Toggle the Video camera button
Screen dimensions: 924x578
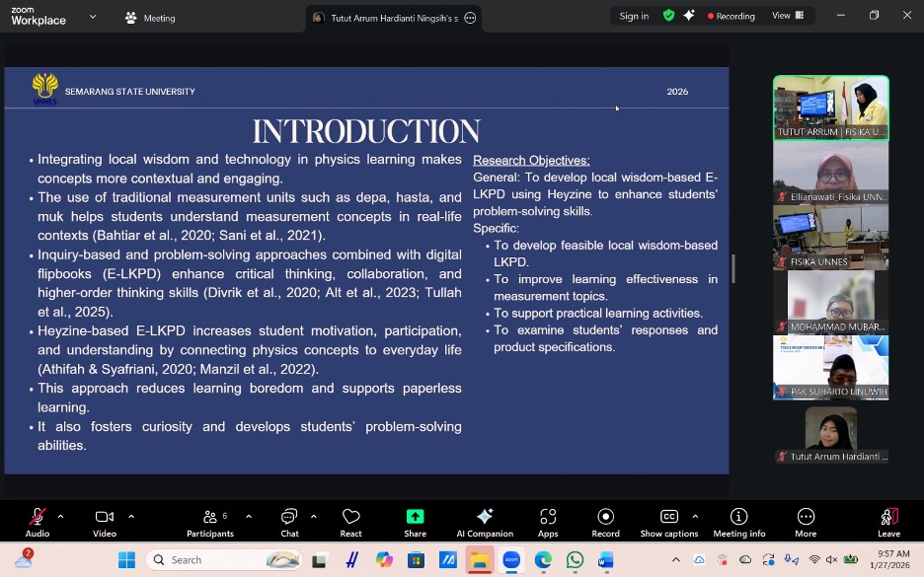105,521
